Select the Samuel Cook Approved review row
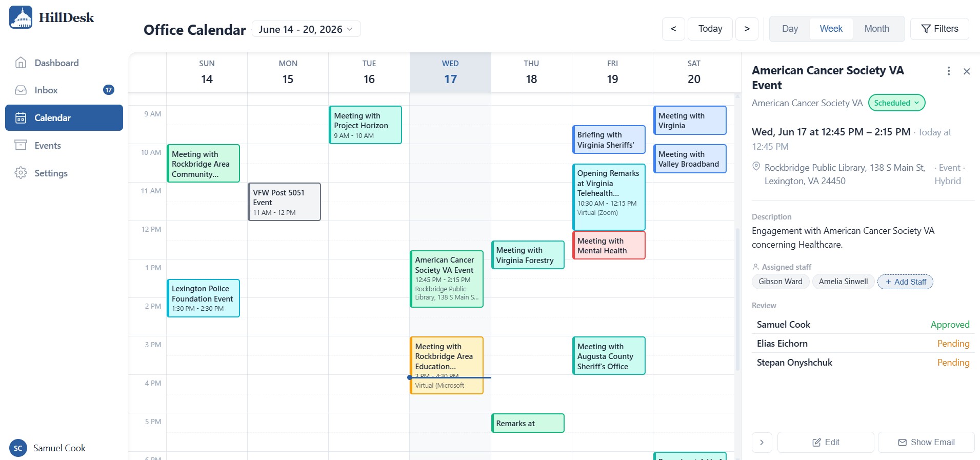 pyautogui.click(x=863, y=325)
